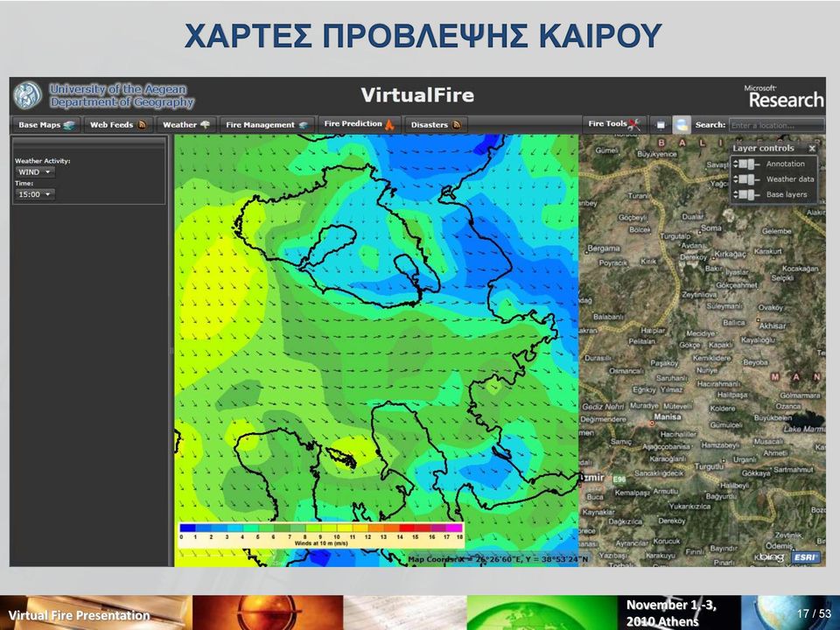Click the Microsoft Research logo
Viewport: 840px width, 630px height.
pyautogui.click(x=786, y=96)
